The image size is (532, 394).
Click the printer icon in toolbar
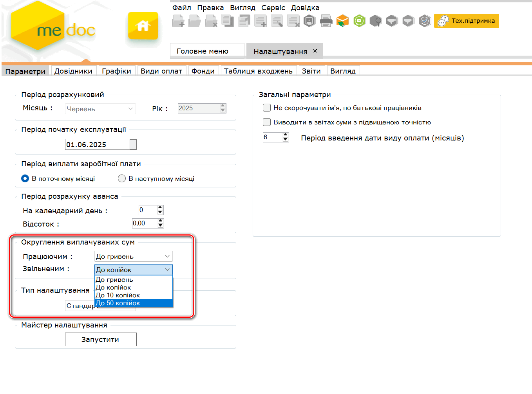click(x=326, y=21)
